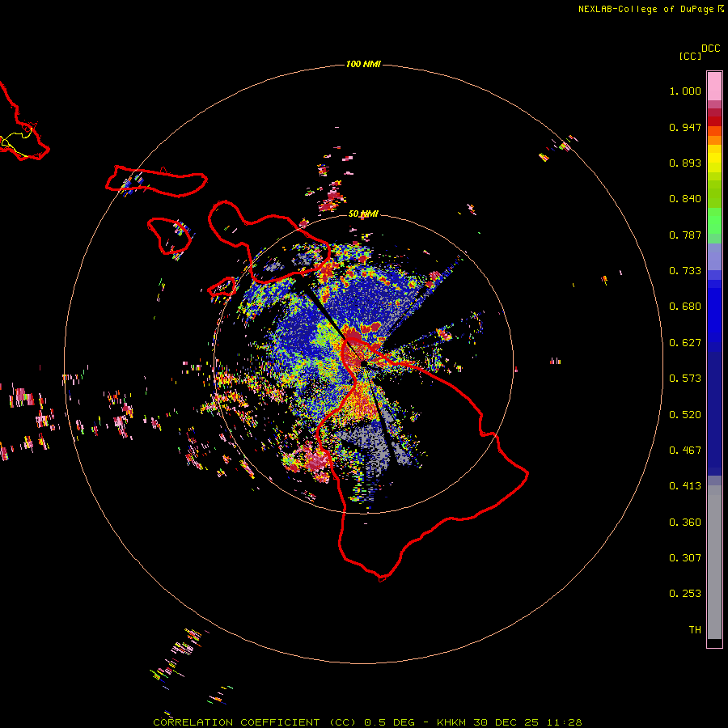This screenshot has height=728, width=728.
Task: Click the 0.840 color scale value
Action: click(x=685, y=199)
